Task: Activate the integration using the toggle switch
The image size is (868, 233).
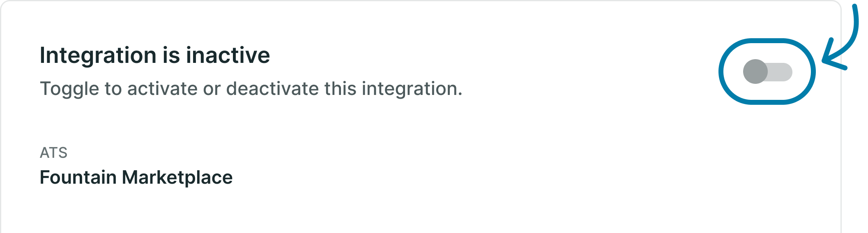Action: point(767,72)
